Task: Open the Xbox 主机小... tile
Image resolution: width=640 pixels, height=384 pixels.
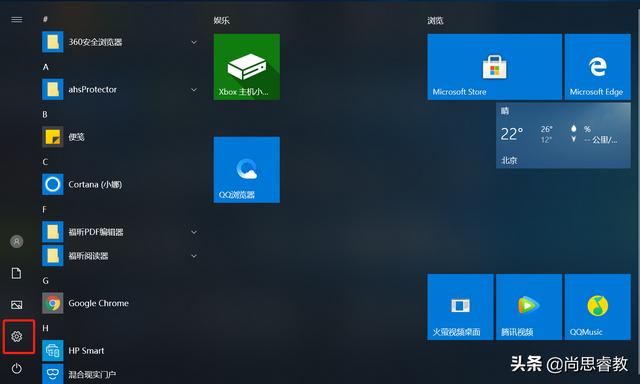Action: 247,67
